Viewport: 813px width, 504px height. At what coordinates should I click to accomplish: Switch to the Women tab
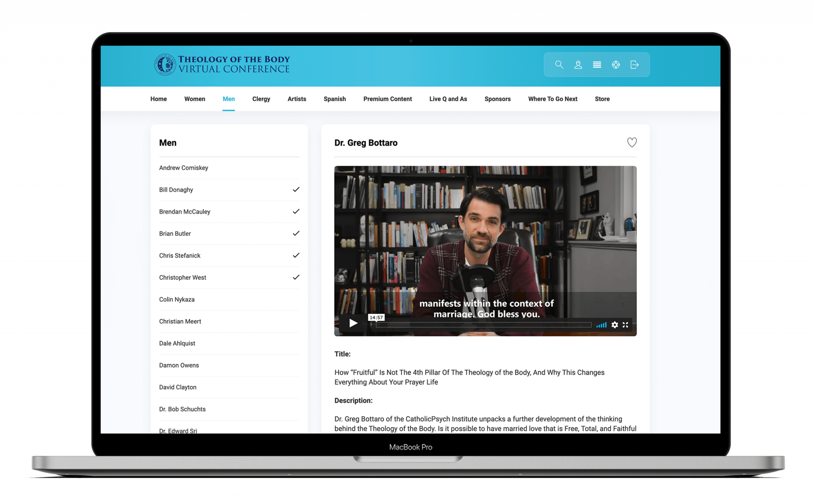[194, 99]
